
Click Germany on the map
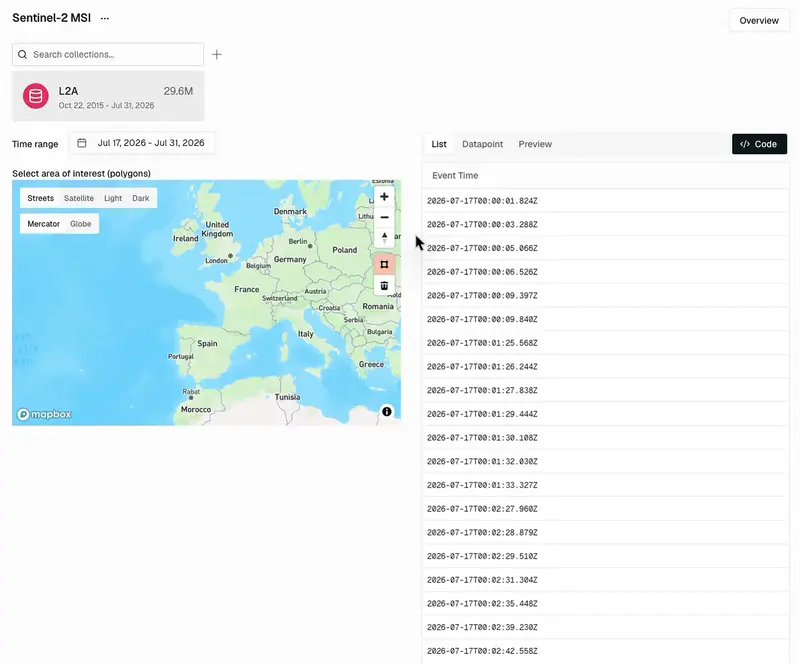290,259
